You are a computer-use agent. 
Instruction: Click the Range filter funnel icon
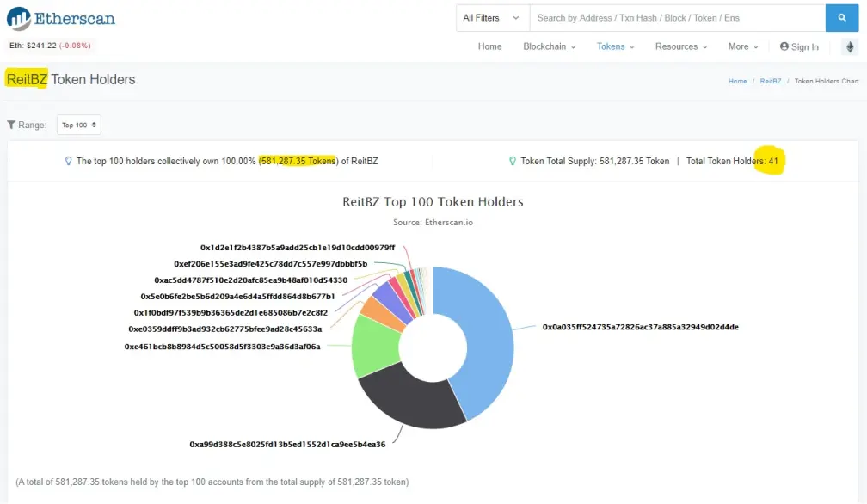(x=11, y=125)
